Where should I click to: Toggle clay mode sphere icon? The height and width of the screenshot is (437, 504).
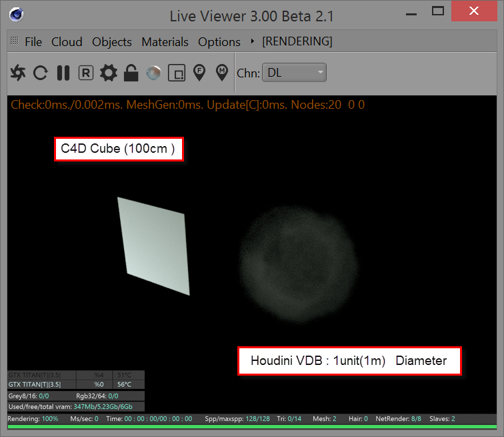point(153,73)
